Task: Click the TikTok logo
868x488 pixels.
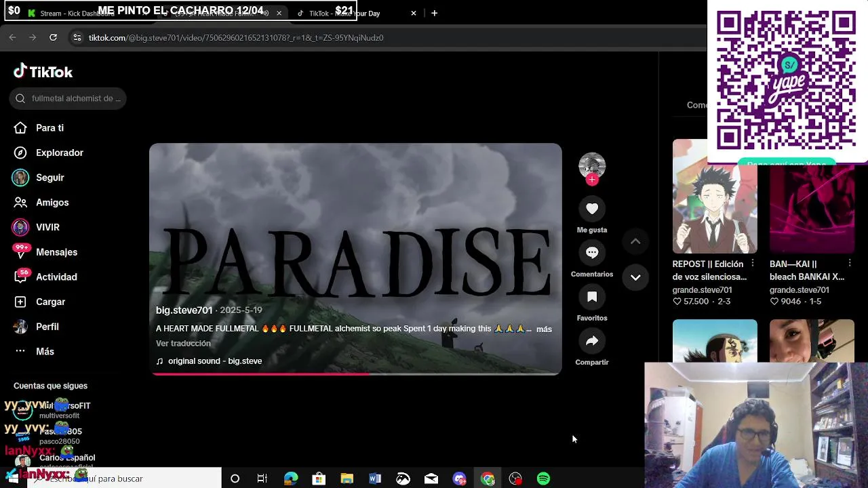Action: click(43, 72)
